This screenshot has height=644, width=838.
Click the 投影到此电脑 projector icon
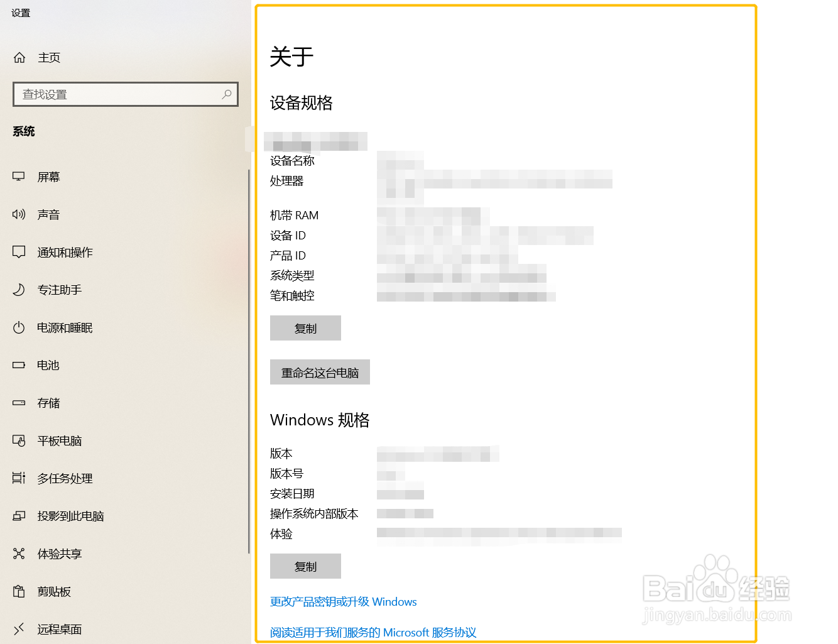(19, 516)
